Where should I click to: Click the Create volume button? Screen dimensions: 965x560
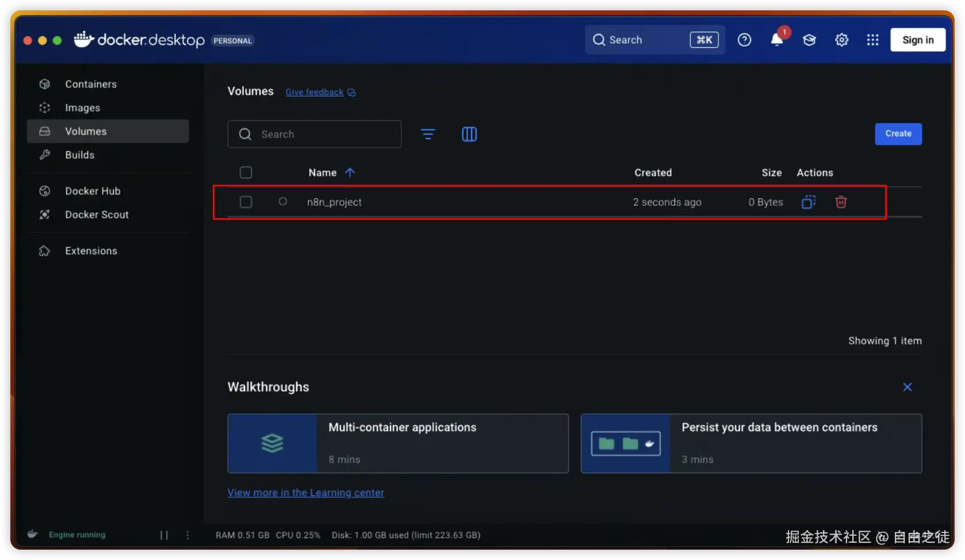[x=898, y=134]
